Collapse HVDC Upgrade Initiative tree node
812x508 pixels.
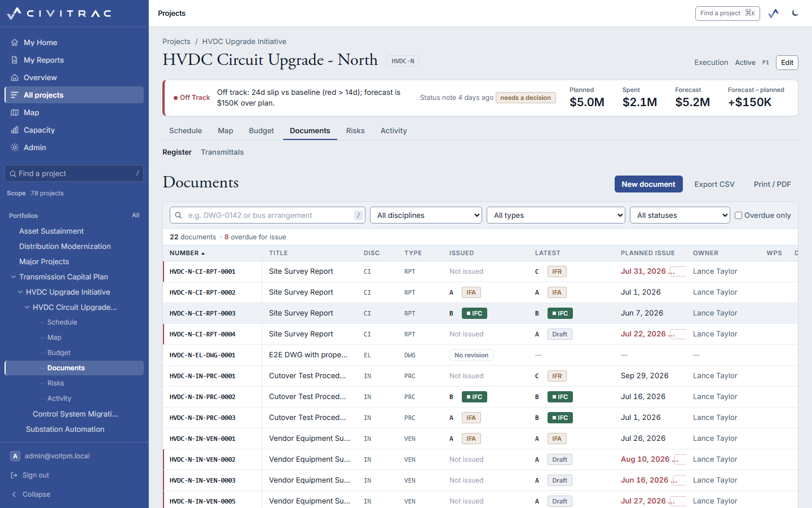pos(20,292)
